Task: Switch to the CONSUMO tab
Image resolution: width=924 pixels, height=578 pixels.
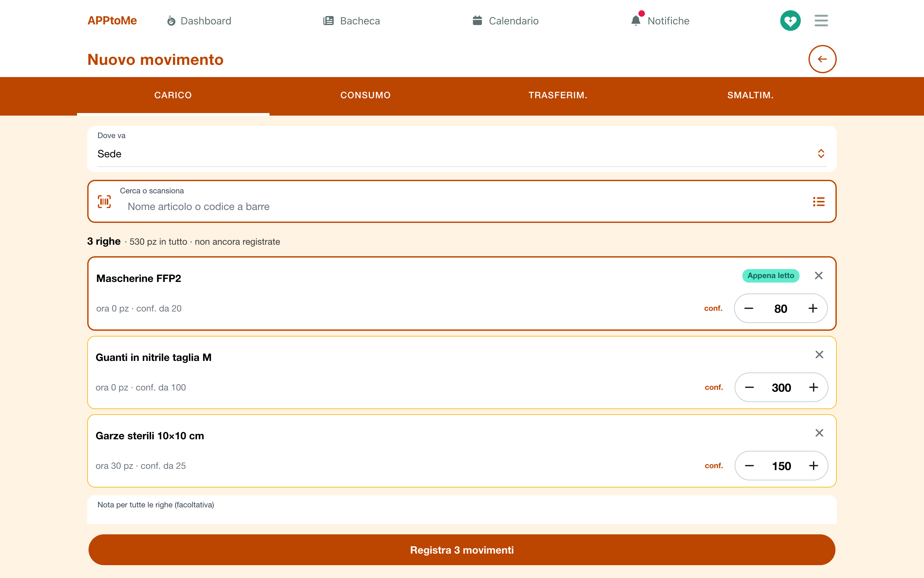Action: pos(365,96)
